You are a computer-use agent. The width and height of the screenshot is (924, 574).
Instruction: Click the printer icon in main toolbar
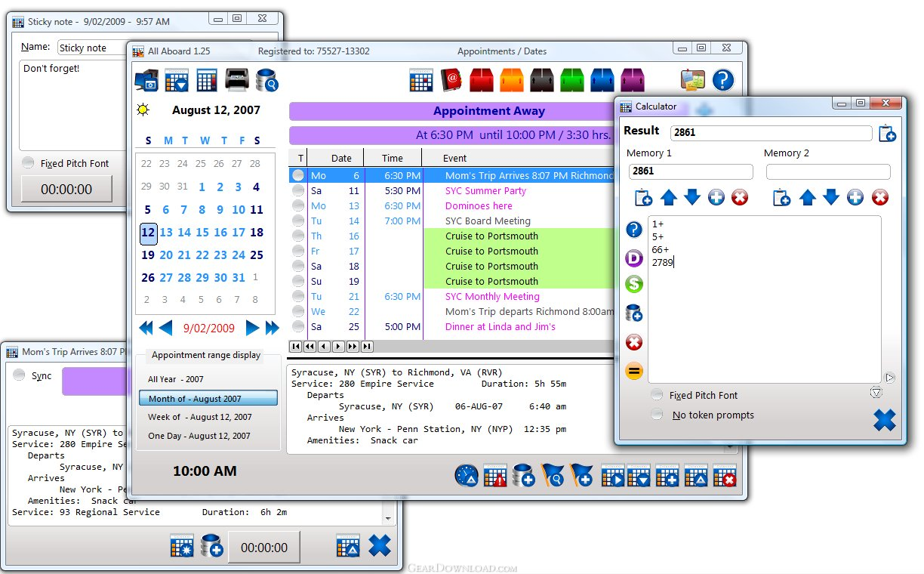coord(237,79)
